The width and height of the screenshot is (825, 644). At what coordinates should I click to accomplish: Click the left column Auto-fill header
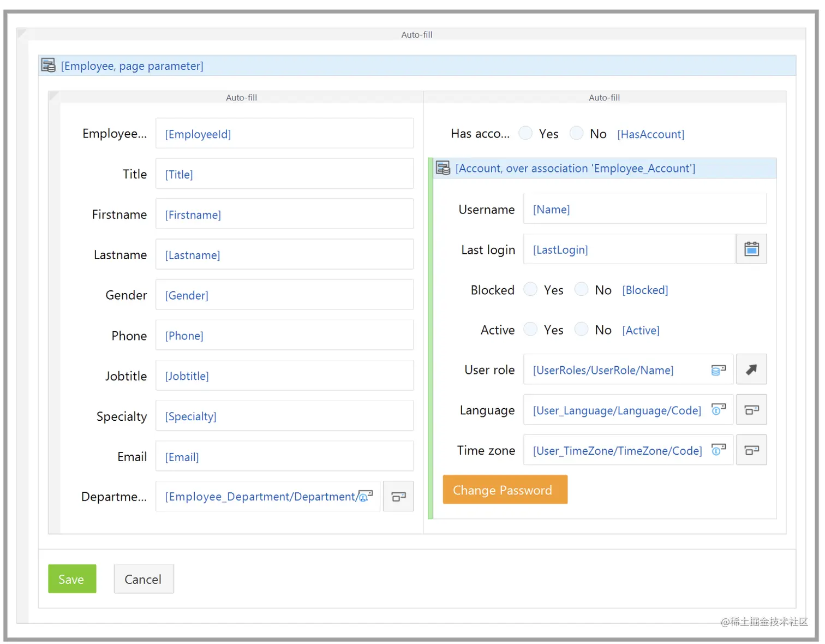click(x=242, y=98)
